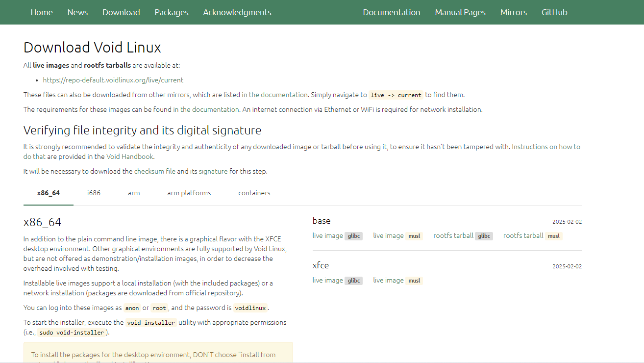This screenshot has height=363, width=644.
Task: Click the "Download Void Linux" page heading
Action: tap(92, 48)
